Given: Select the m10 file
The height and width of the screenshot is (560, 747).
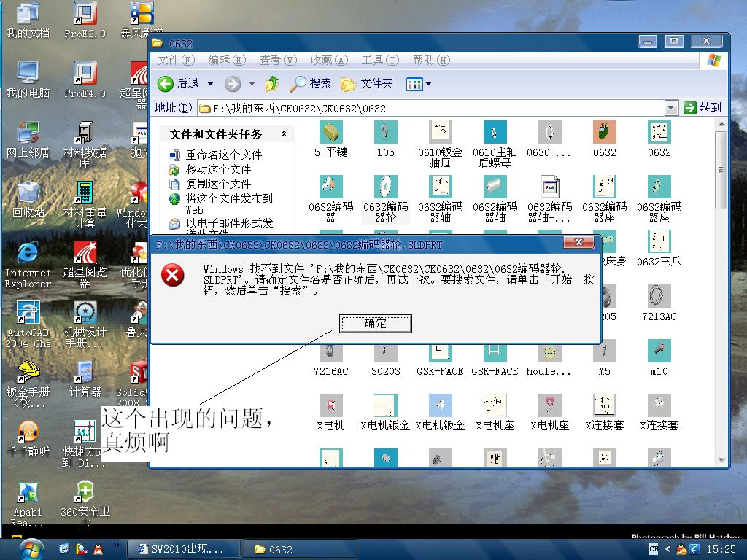Looking at the screenshot, I should pyautogui.click(x=659, y=357).
